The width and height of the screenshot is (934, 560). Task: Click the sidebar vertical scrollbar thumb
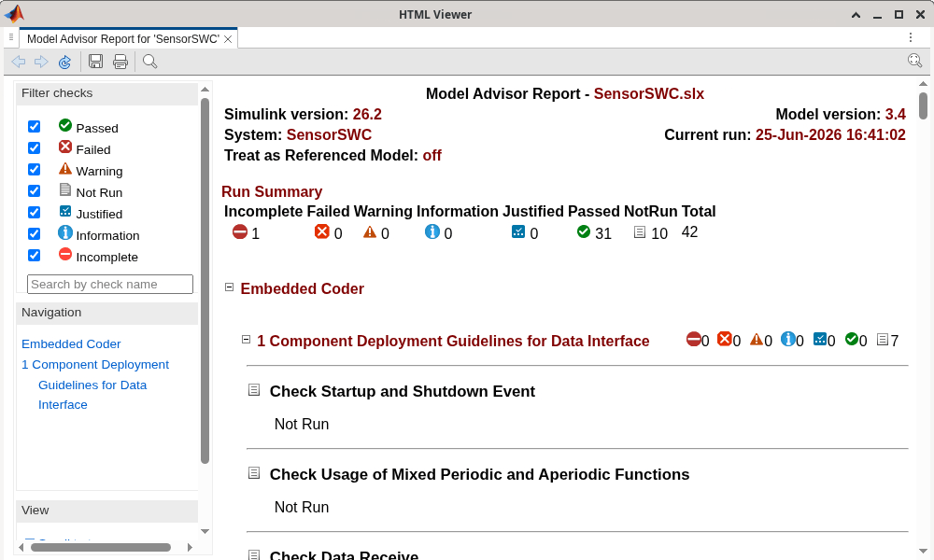[205, 280]
